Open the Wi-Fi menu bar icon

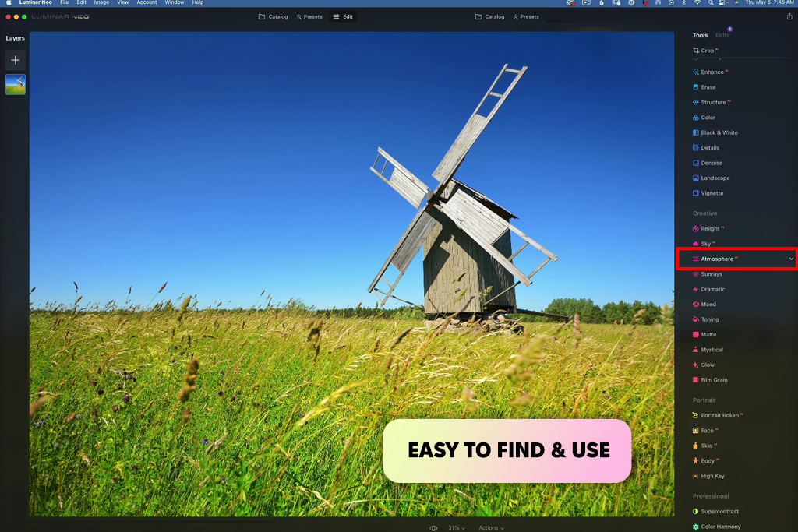697,2
